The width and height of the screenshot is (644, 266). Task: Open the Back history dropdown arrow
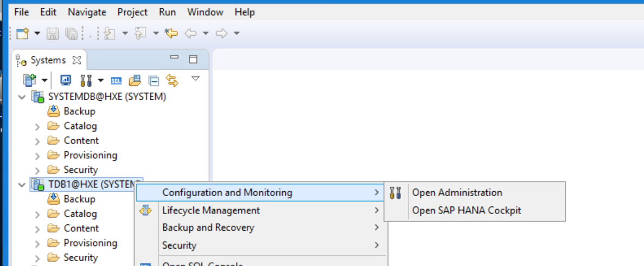coord(206,33)
